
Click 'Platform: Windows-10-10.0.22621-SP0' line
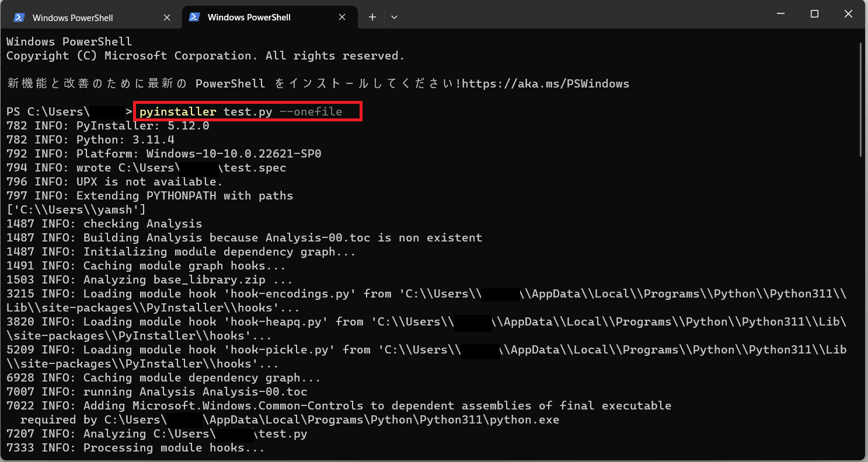(x=164, y=154)
